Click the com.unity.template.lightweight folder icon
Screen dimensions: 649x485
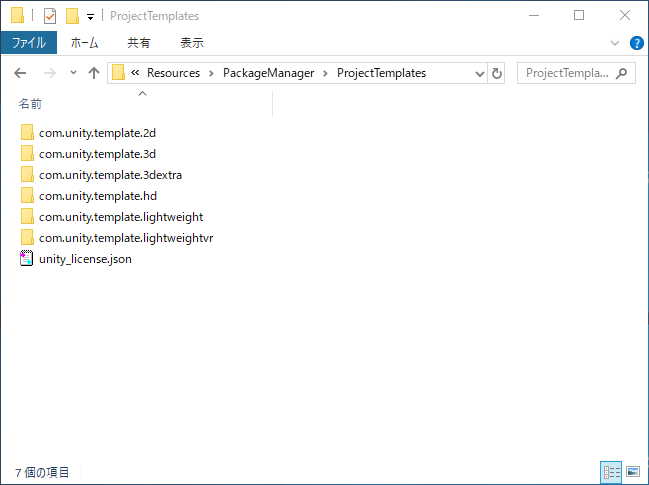click(x=27, y=216)
